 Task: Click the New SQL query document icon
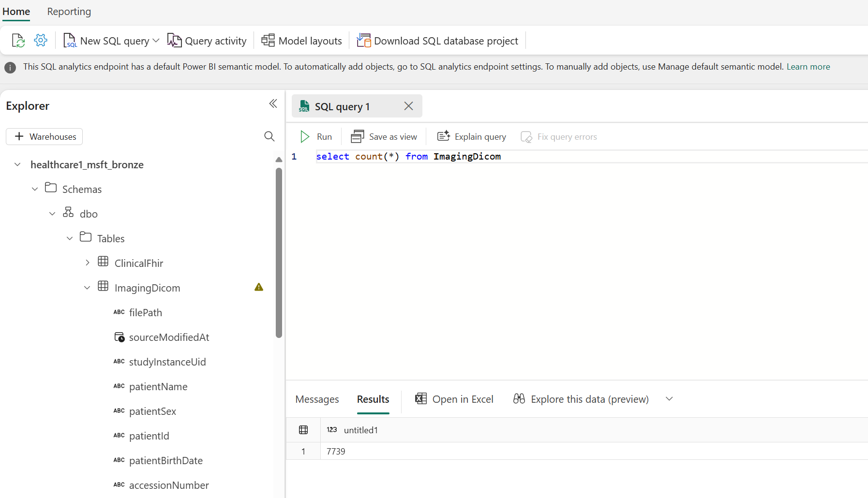70,41
